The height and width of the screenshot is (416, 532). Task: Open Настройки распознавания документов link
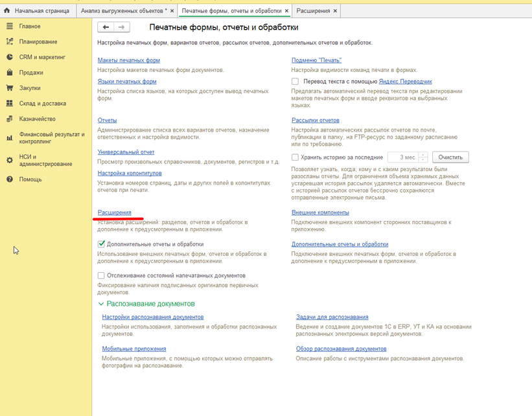[x=153, y=317]
